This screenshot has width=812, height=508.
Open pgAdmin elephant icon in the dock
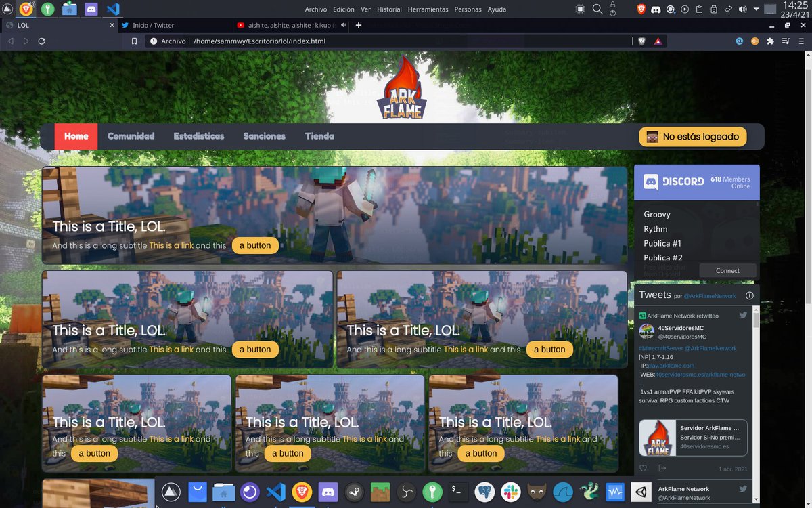[x=484, y=492]
